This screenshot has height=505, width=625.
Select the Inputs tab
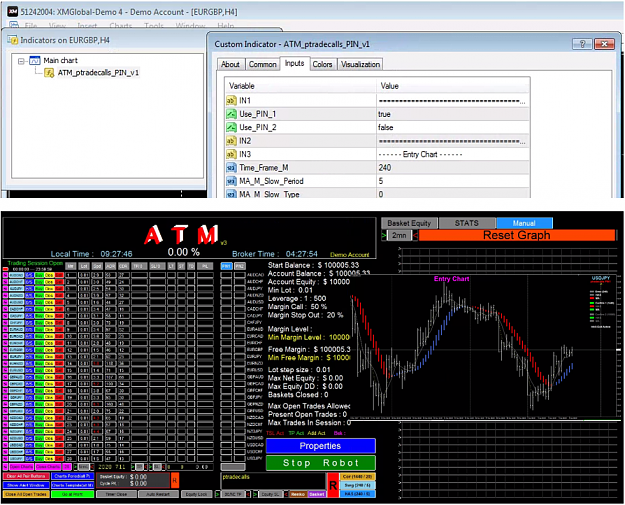coord(295,63)
